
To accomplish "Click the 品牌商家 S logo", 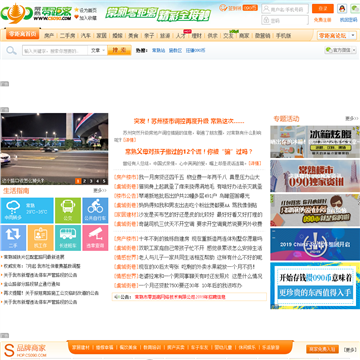I will (x=9, y=350).
